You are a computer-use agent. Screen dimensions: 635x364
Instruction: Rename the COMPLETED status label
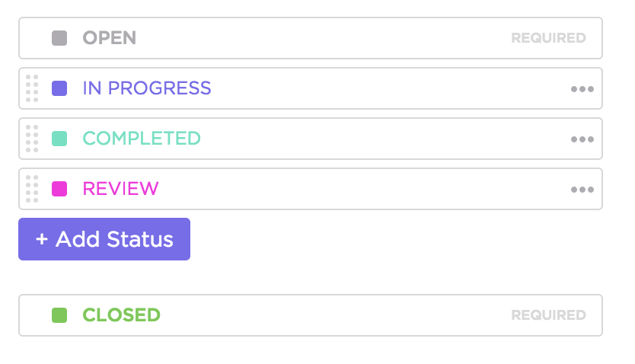click(142, 139)
